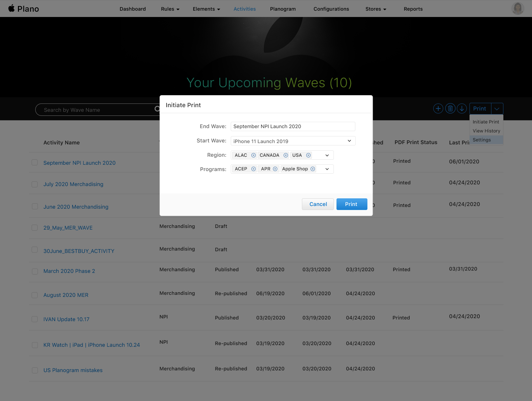Check the KR Watch iPad iPhone Launch row
This screenshot has width=532, height=401.
point(35,345)
